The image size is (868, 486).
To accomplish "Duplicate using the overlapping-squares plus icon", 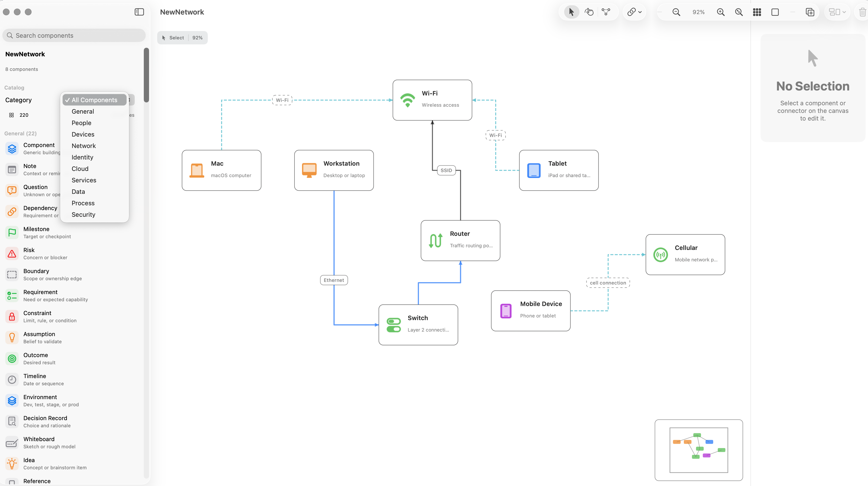I will [810, 12].
